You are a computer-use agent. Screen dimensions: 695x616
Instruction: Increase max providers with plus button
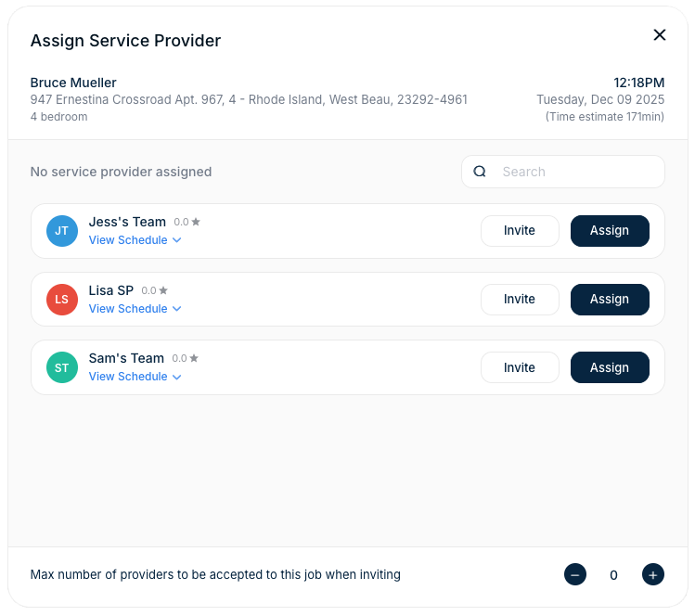tap(653, 575)
